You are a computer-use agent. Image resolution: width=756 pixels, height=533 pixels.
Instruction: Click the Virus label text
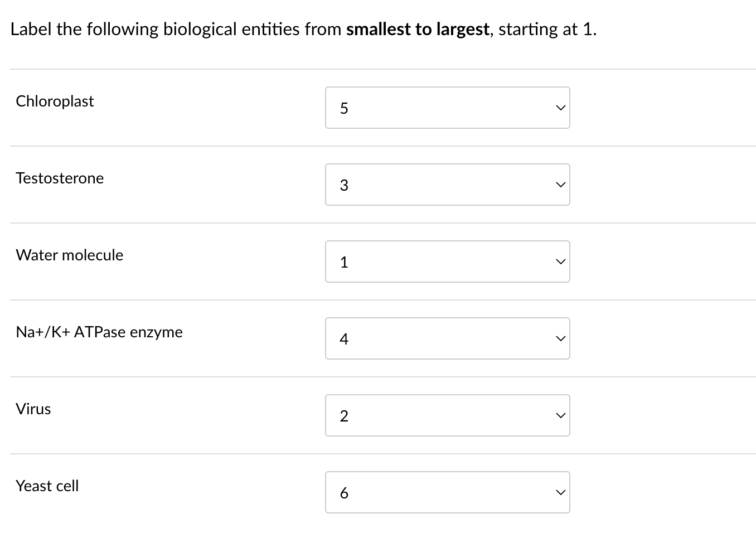(33, 409)
